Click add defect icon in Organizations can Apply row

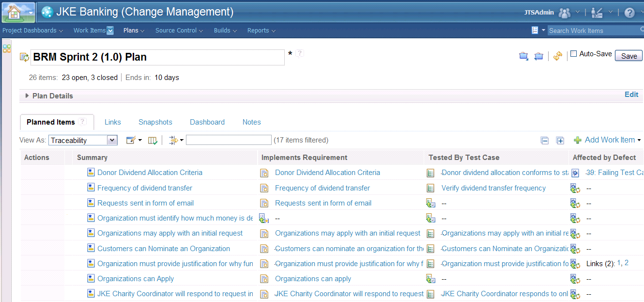coord(575,279)
